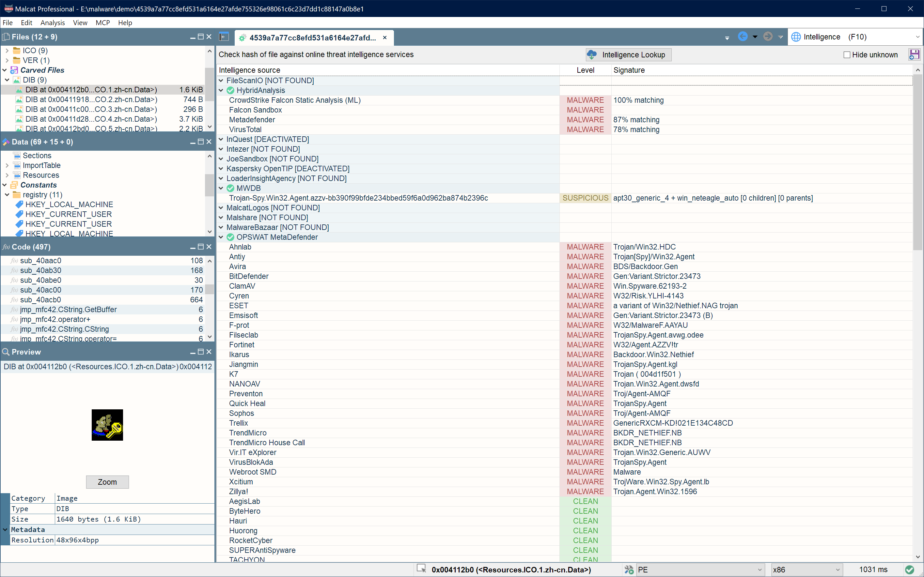Click the save results floppy icon
924x577 pixels.
(914, 54)
